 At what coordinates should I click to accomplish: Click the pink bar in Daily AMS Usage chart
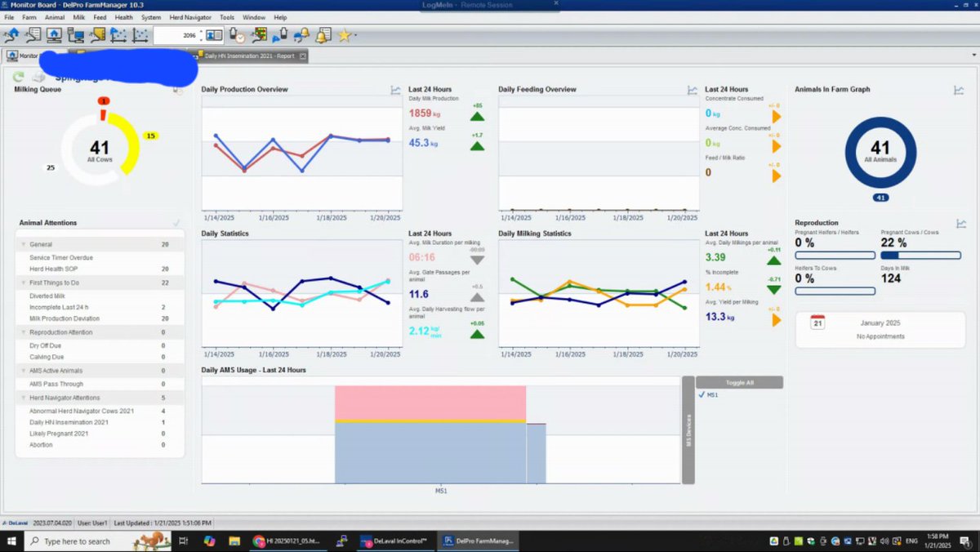430,402
